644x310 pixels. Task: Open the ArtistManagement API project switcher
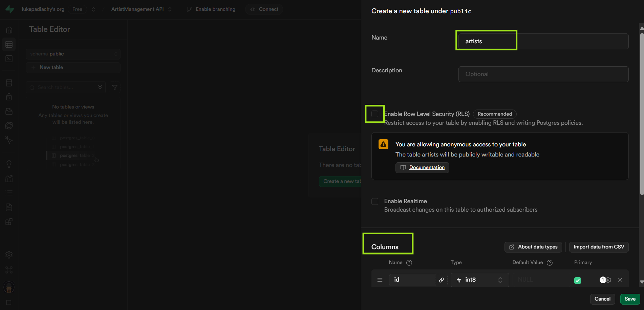170,9
